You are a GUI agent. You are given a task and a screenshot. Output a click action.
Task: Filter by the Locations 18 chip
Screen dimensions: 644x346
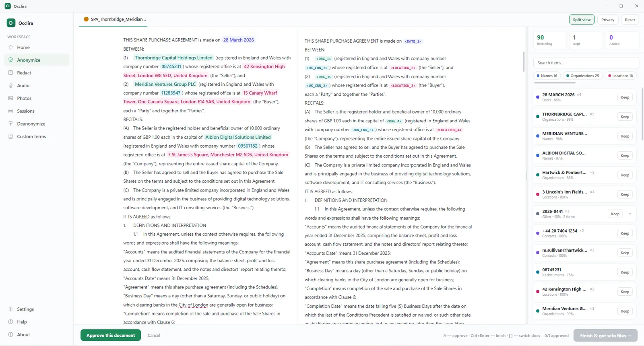pyautogui.click(x=620, y=76)
